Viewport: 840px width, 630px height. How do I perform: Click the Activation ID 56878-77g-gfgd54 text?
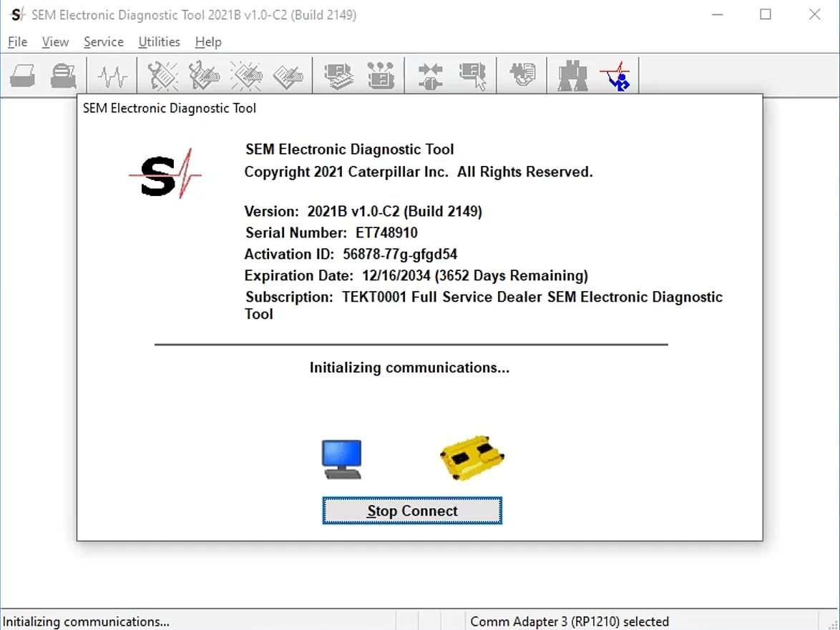pyautogui.click(x=351, y=255)
